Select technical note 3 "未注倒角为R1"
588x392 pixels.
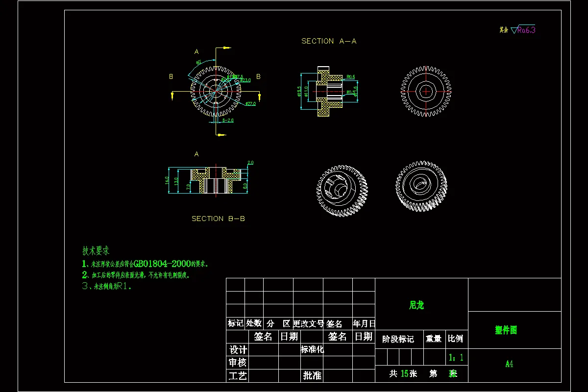pyautogui.click(x=107, y=286)
